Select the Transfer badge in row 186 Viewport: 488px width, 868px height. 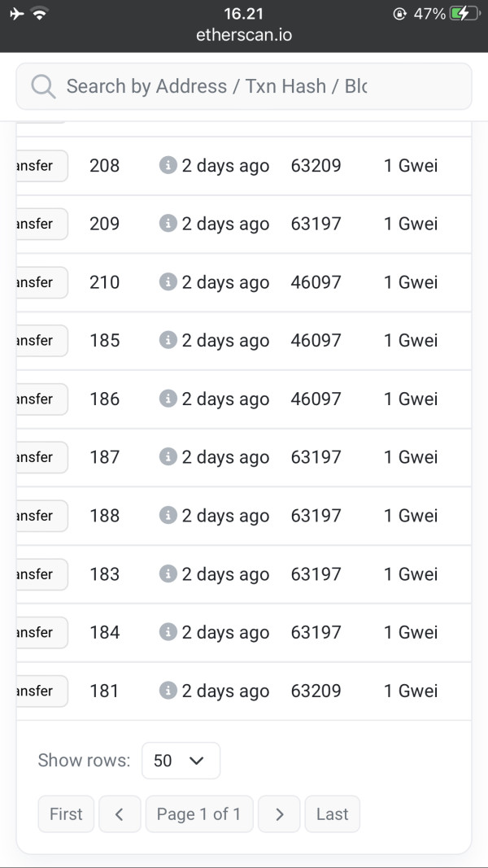39,399
